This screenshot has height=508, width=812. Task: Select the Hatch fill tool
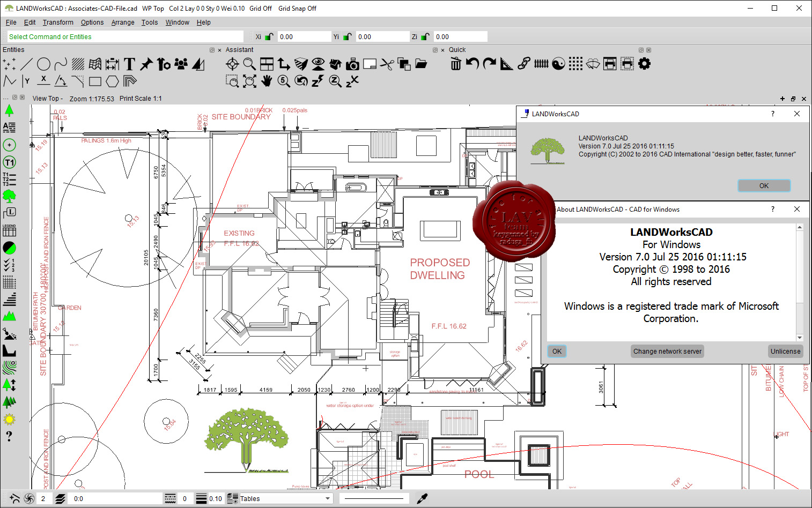78,64
